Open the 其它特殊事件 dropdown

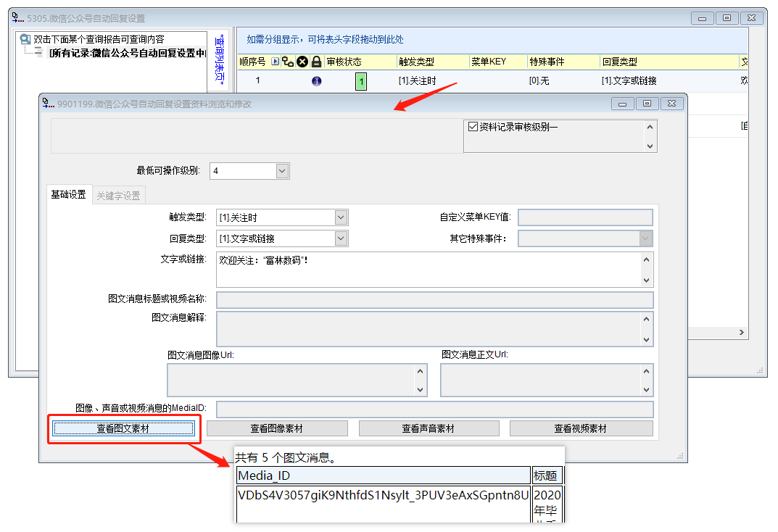click(x=645, y=238)
